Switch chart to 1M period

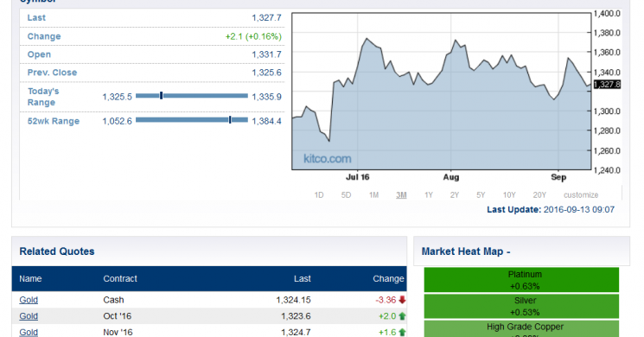click(x=373, y=195)
